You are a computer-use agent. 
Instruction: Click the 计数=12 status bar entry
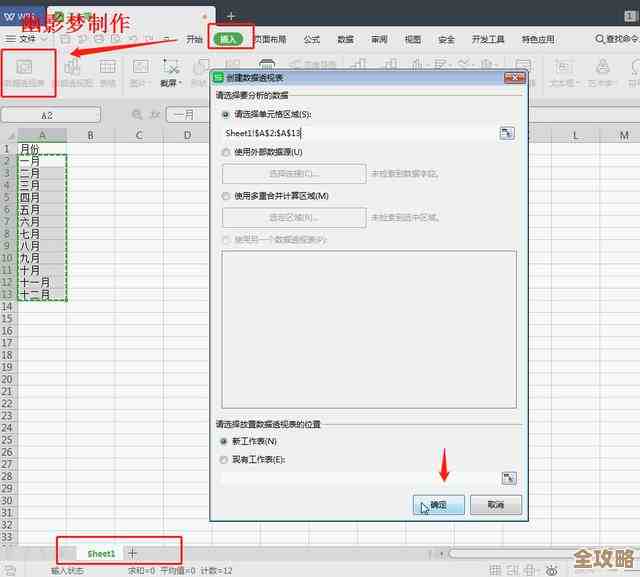[x=216, y=570]
